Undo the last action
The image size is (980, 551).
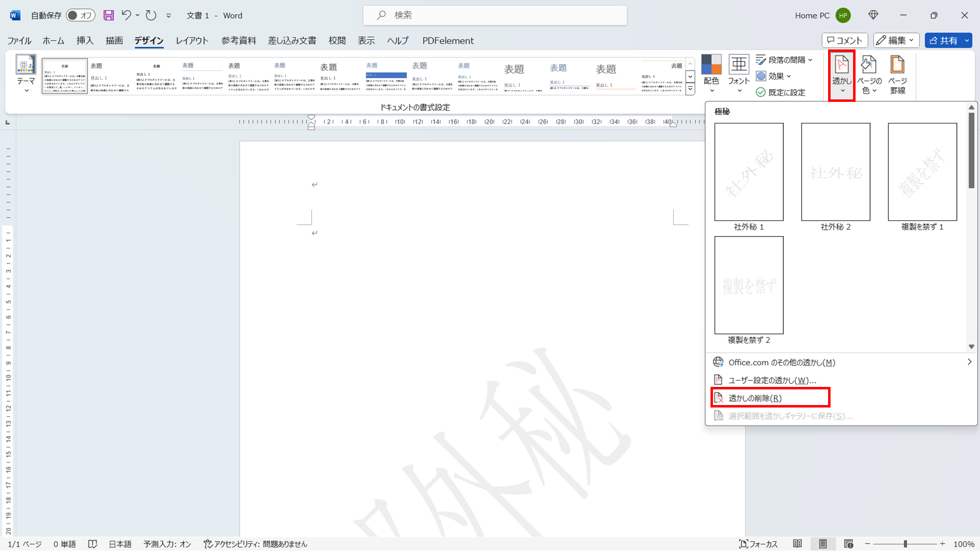126,15
